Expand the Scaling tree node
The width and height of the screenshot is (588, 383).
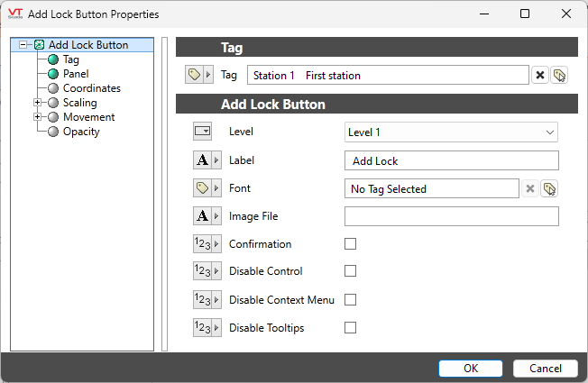(37, 103)
